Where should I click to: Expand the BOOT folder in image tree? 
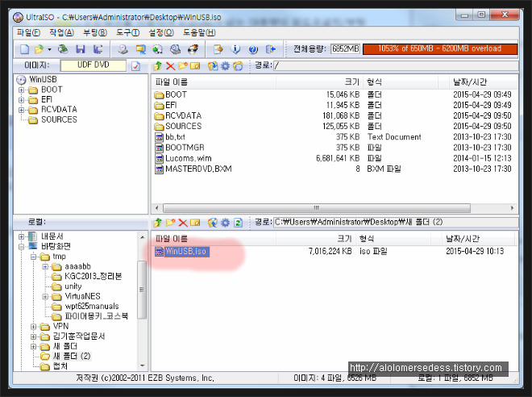coord(22,90)
